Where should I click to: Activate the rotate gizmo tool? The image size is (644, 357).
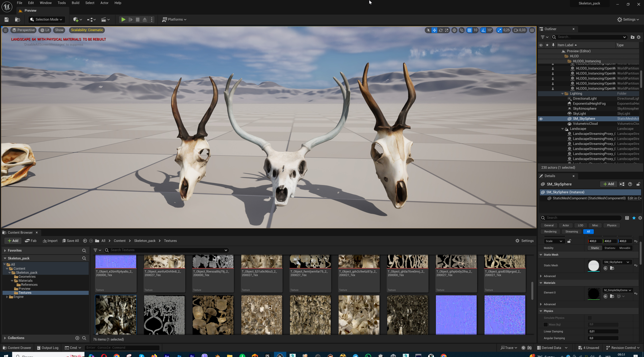(x=441, y=30)
